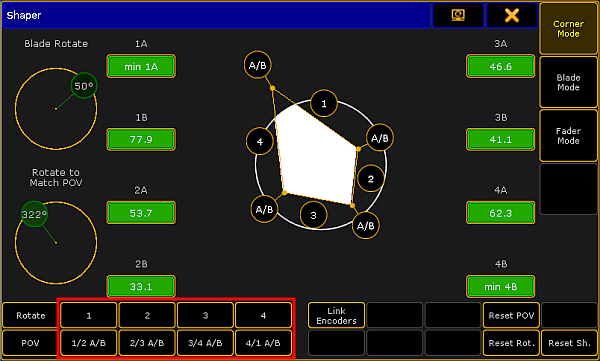
Task: Switch to Fader Mode
Action: coord(568,136)
